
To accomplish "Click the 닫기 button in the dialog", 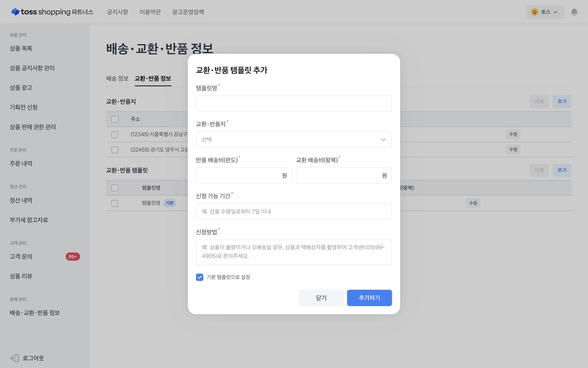I will pos(321,298).
